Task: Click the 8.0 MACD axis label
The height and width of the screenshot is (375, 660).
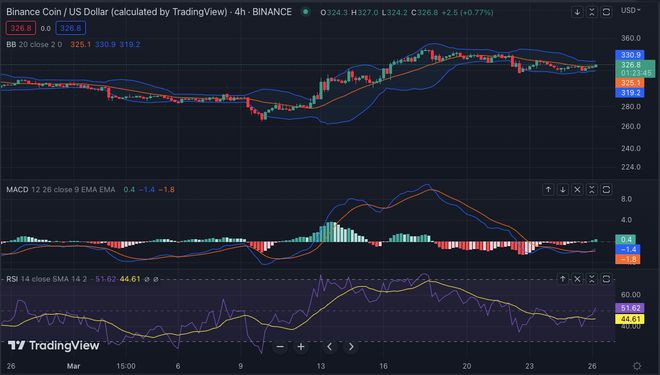Action: [626, 199]
